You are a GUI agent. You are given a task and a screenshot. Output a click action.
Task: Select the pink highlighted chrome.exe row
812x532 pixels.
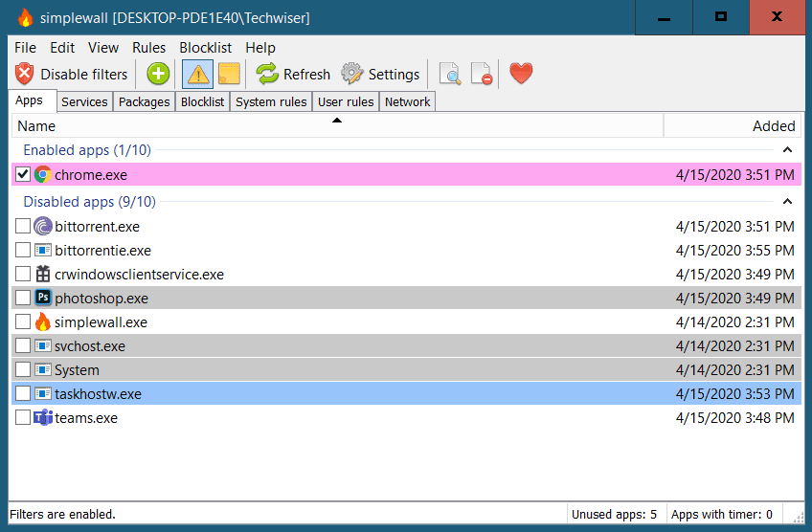point(383,175)
